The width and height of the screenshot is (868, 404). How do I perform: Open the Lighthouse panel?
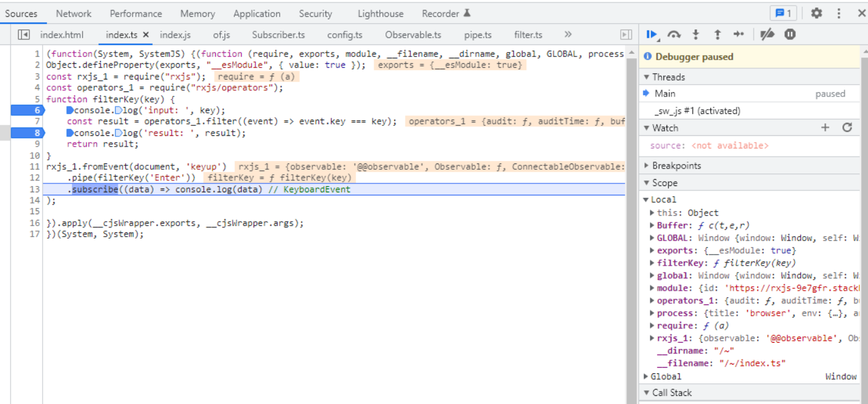pos(380,13)
